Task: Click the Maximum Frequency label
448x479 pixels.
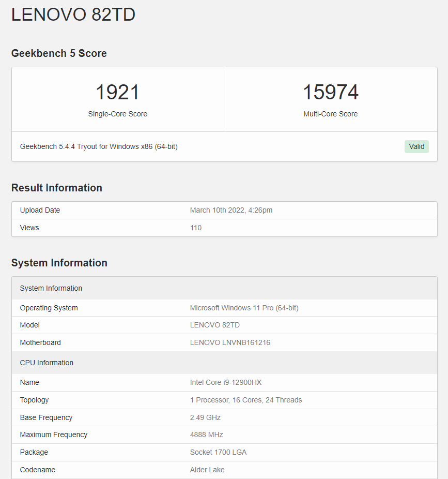Action: [53, 435]
